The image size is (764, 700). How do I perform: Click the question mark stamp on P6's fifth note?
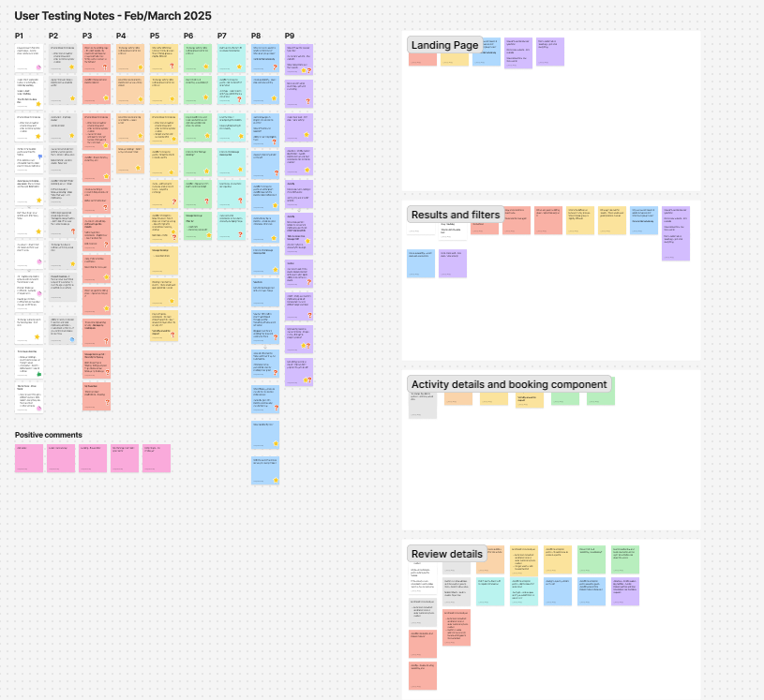(206, 201)
